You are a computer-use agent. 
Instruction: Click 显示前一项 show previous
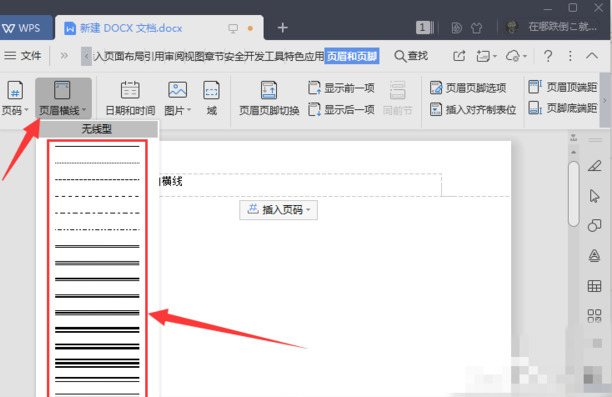click(341, 88)
